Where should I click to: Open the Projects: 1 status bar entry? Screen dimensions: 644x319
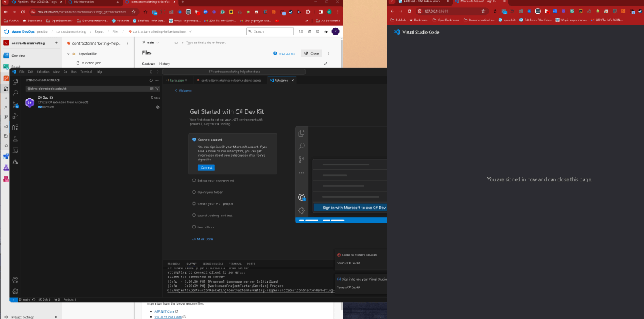coord(70,299)
